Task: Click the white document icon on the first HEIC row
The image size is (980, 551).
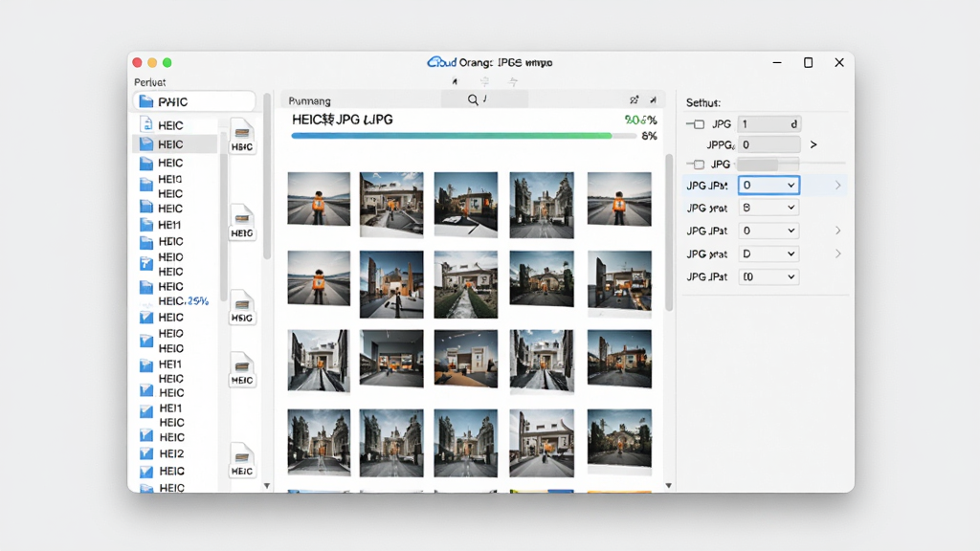Action: pos(146,124)
